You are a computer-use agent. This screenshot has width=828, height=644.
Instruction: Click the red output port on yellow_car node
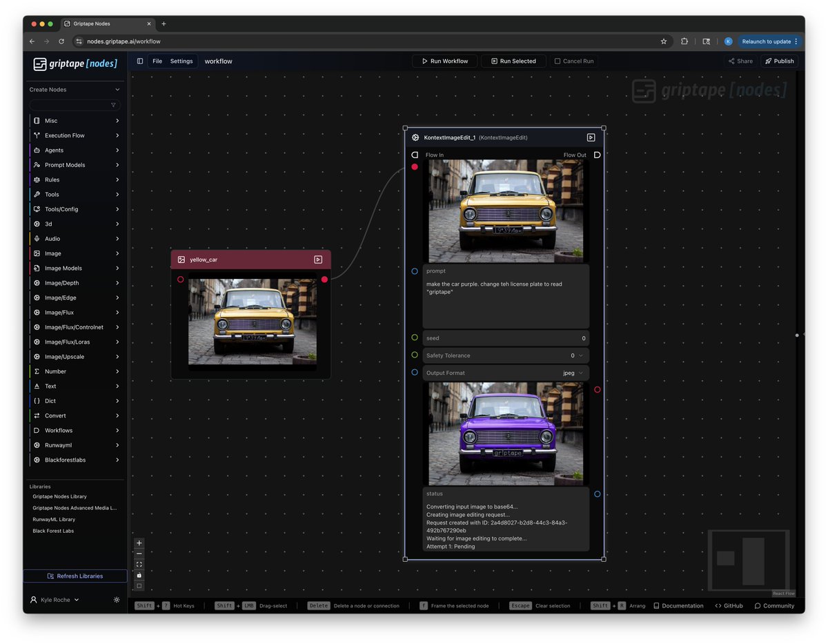(x=324, y=280)
